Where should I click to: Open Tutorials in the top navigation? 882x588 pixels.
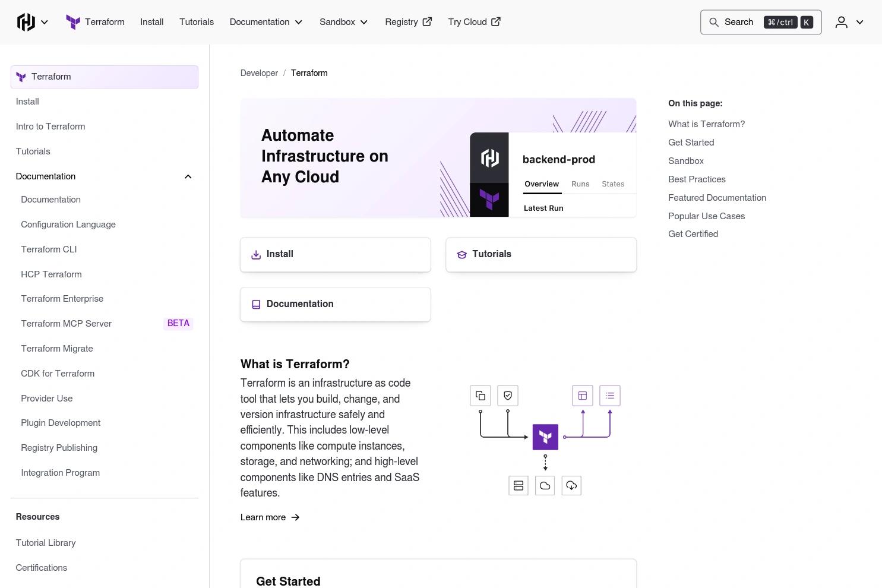(x=197, y=22)
